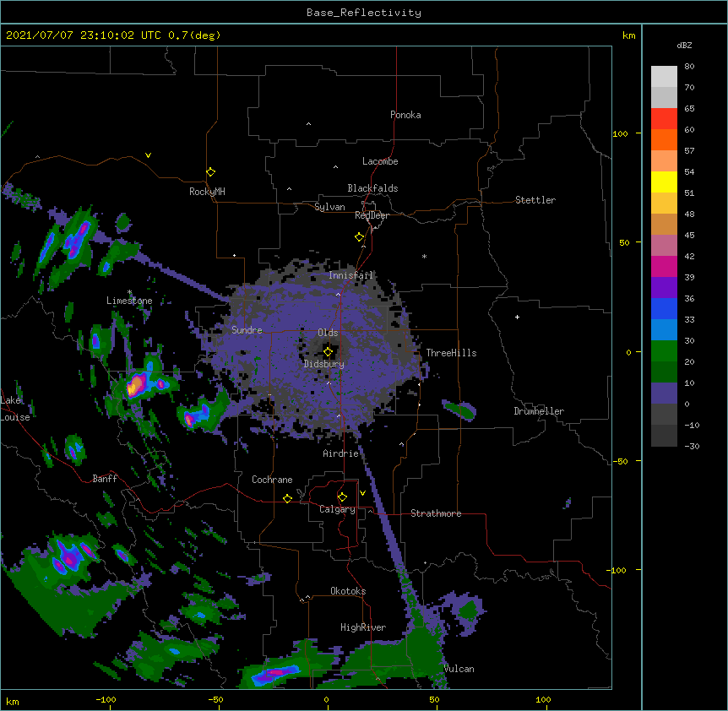Click the intense storm cell east of Lake Louise

tap(136, 385)
